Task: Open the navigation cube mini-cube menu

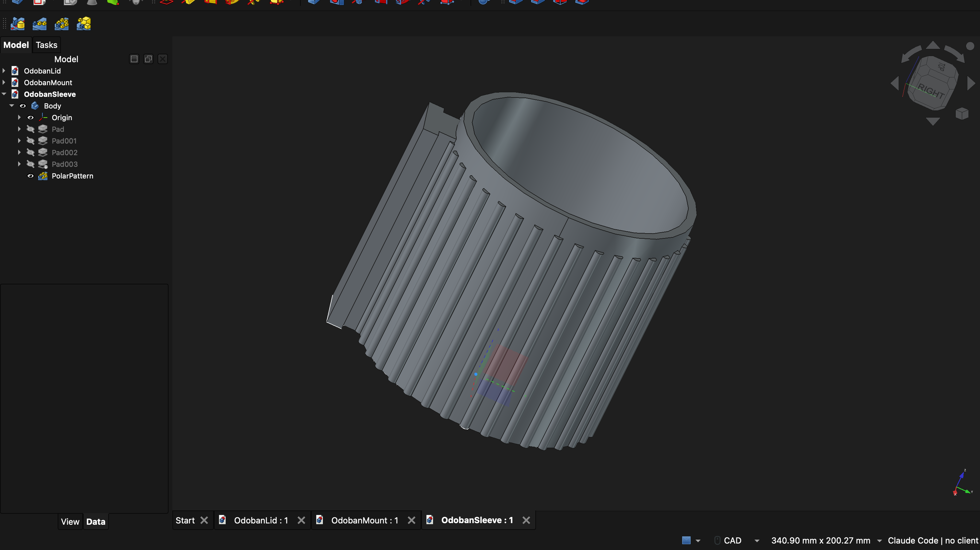Action: 962,113
